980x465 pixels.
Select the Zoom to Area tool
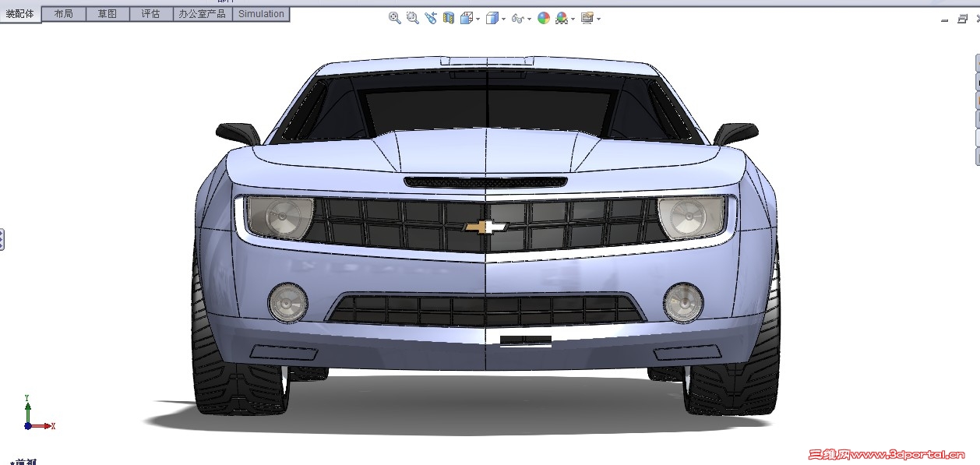tap(413, 18)
